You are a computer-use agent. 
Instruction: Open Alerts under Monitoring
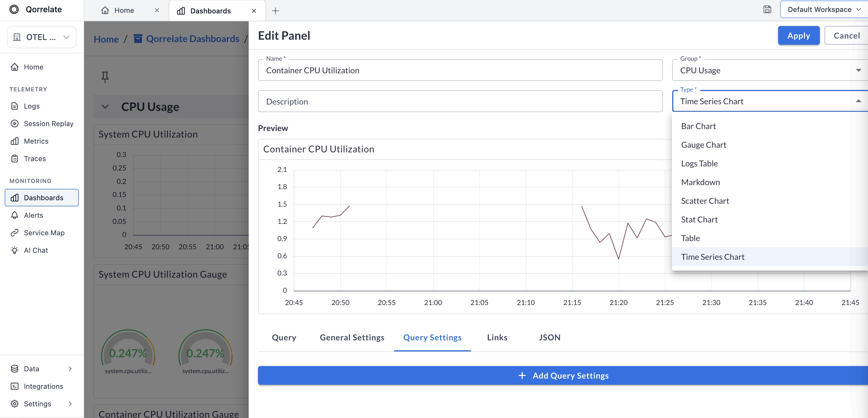tap(33, 215)
